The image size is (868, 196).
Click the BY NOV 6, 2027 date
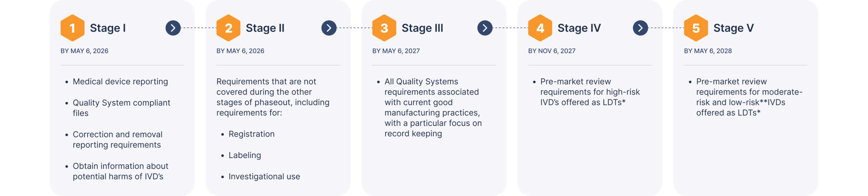pos(552,51)
